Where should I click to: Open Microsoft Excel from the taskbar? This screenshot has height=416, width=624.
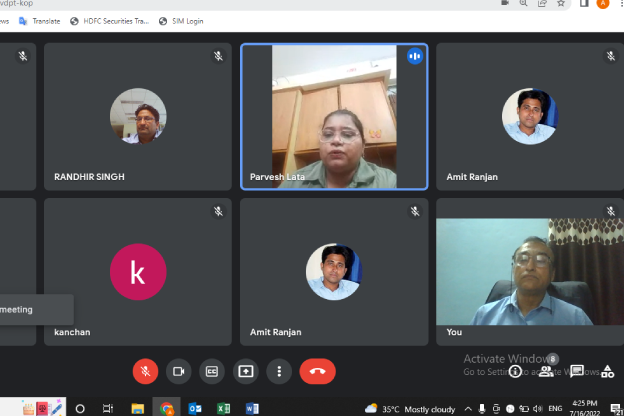click(x=223, y=408)
